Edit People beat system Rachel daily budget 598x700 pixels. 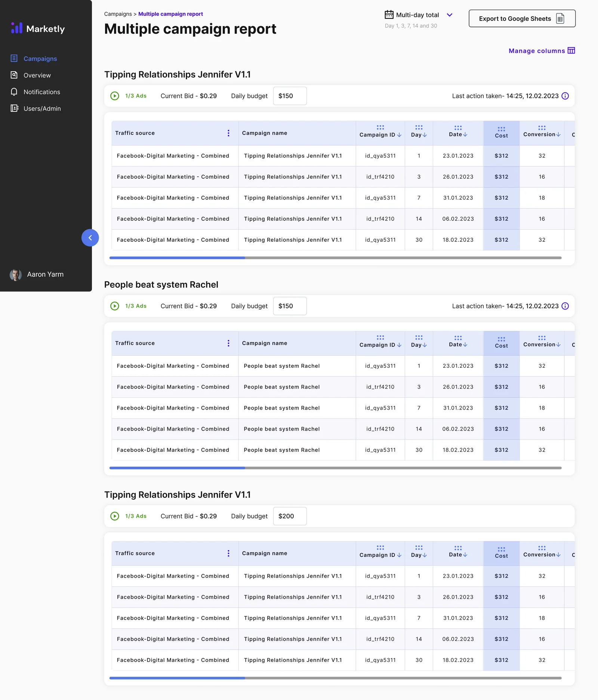pyautogui.click(x=290, y=306)
